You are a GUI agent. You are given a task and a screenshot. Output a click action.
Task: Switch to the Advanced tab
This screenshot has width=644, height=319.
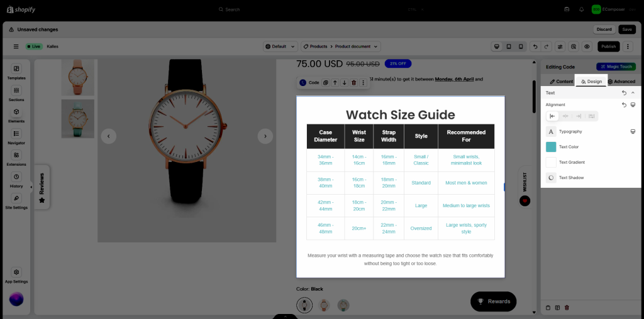tap(621, 82)
